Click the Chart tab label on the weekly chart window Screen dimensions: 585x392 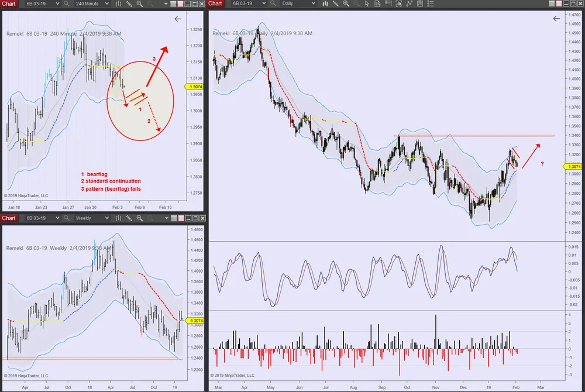pos(9,218)
